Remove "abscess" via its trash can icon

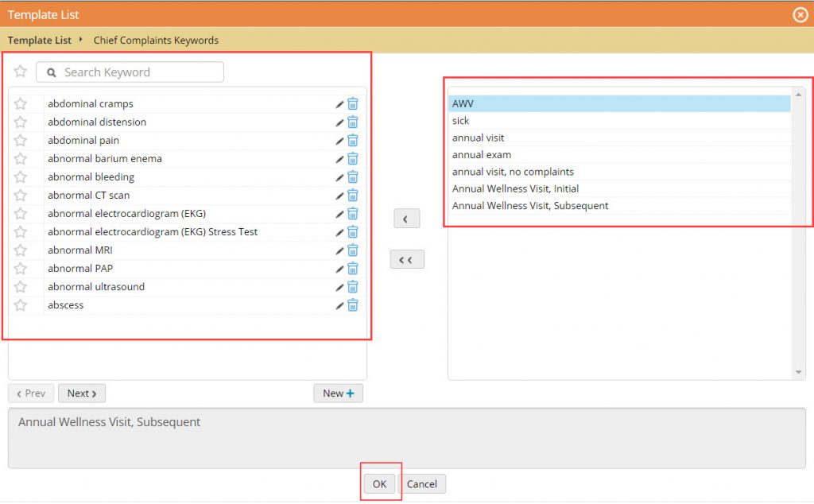(353, 304)
